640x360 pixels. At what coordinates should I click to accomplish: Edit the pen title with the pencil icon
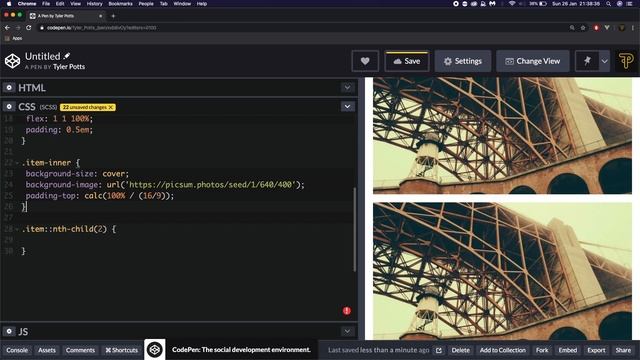click(67, 56)
